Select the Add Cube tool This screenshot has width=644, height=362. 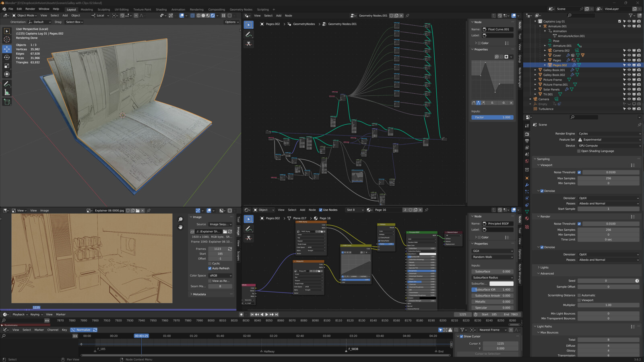click(x=7, y=102)
